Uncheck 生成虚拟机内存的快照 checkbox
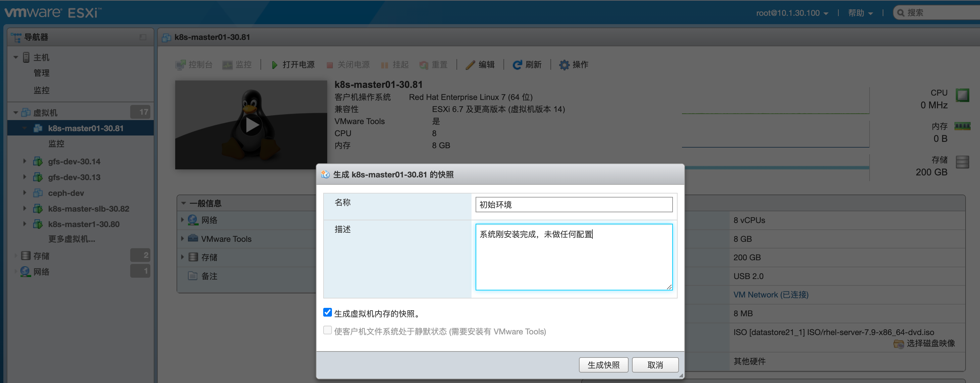This screenshot has height=383, width=980. click(327, 312)
